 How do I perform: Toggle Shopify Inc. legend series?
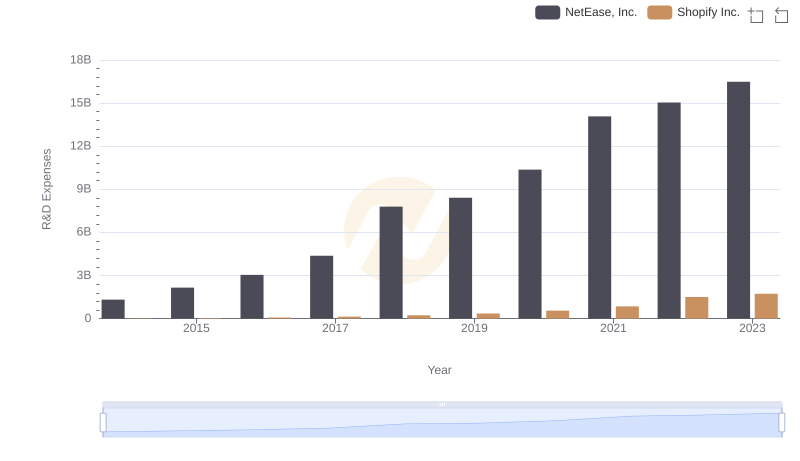click(693, 12)
